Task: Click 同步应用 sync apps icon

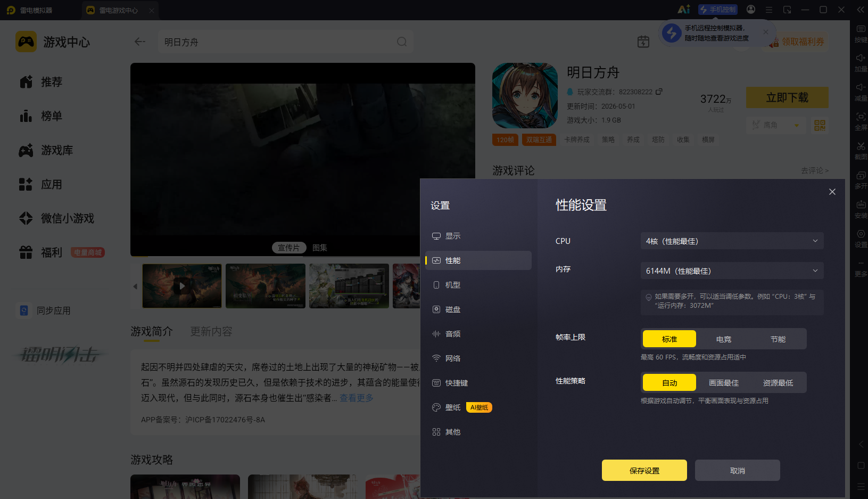Action: [x=24, y=310]
